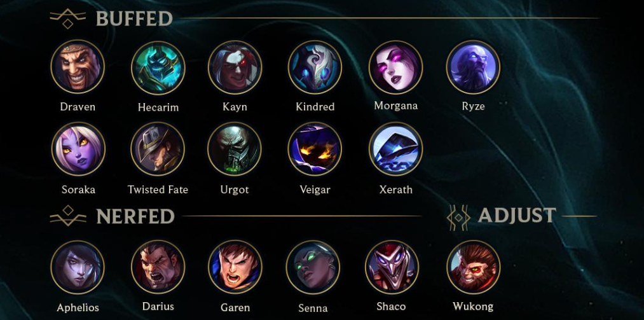
Task: Click the ADJUST section heading
Action: [517, 215]
